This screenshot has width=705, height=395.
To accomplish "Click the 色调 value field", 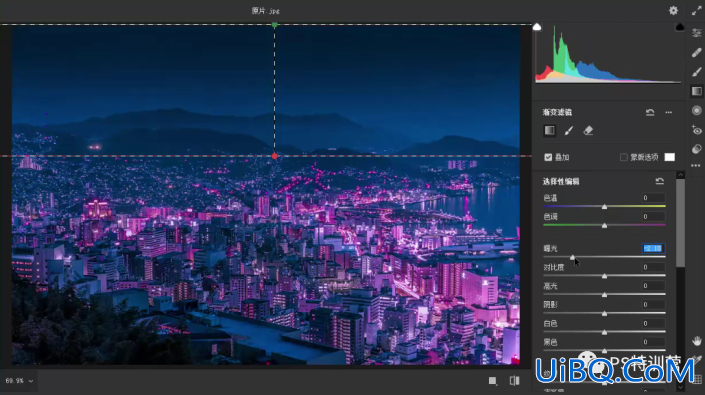I will pyautogui.click(x=653, y=217).
